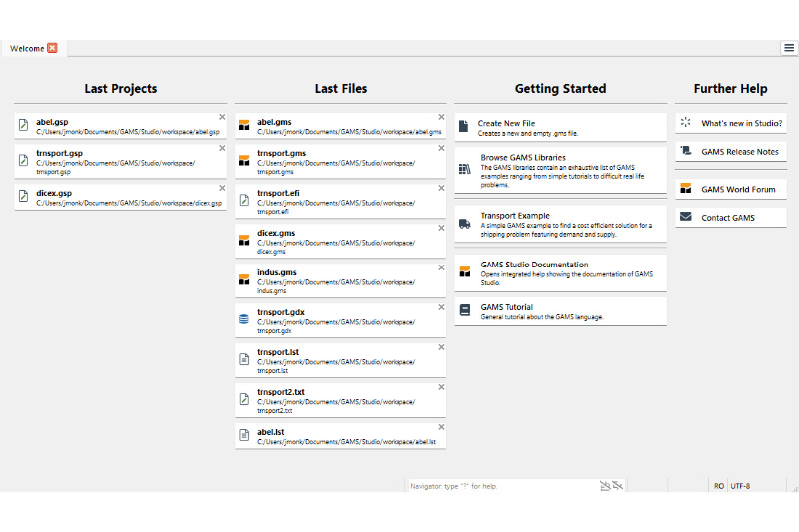Open the trnsport.gms file name

pyautogui.click(x=281, y=153)
